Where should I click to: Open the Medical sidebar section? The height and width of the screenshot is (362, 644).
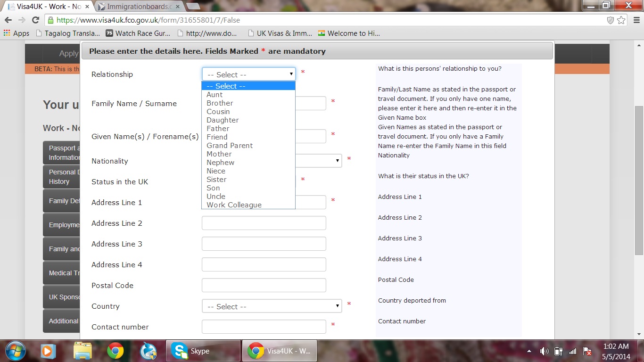pyautogui.click(x=61, y=273)
